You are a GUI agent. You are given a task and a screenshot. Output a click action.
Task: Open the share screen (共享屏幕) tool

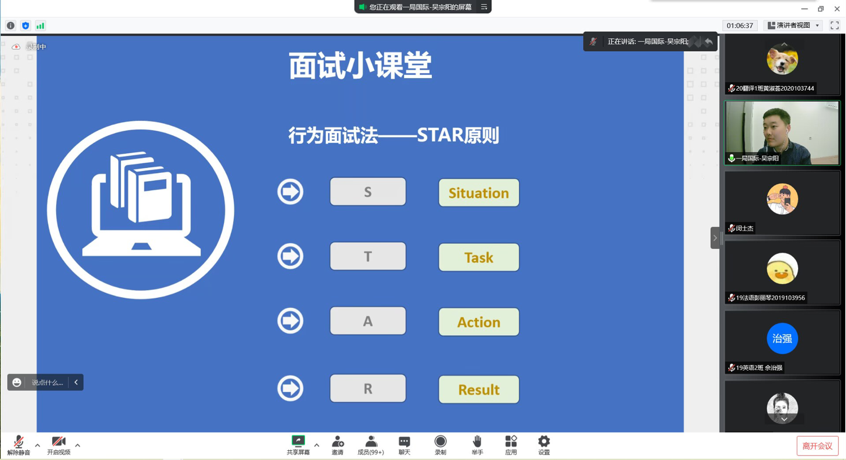[298, 444]
